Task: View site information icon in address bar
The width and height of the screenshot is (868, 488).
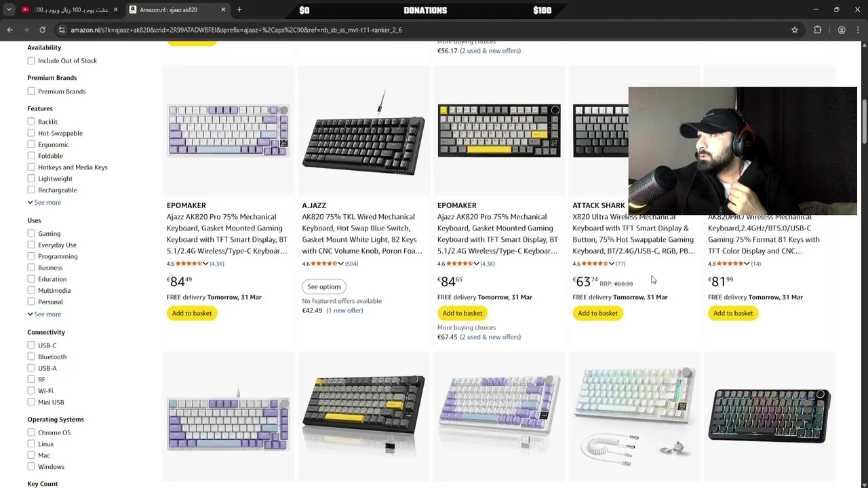Action: tap(62, 30)
